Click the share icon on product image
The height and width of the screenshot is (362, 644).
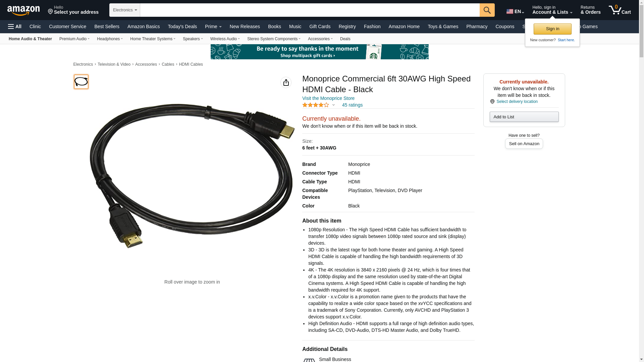point(286,82)
